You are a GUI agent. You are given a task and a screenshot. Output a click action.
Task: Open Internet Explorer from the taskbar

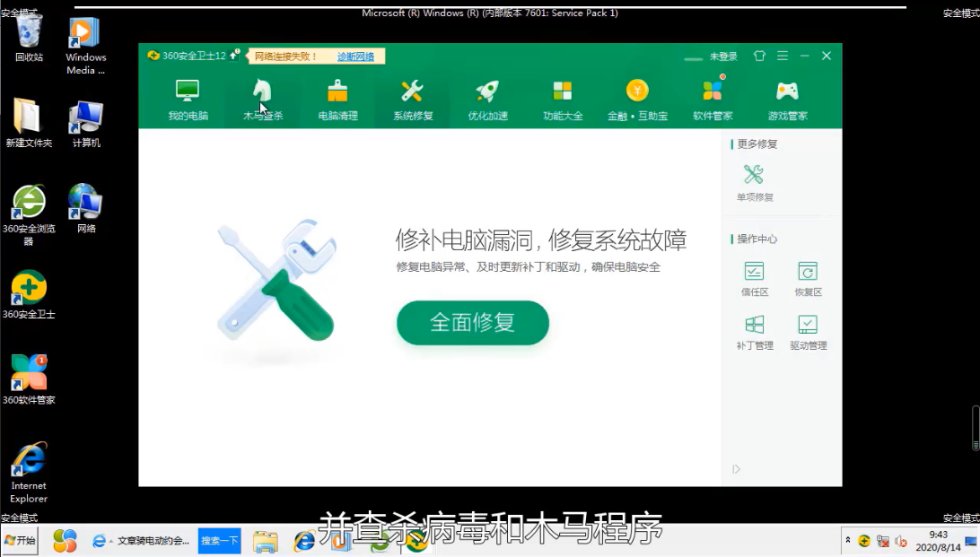[x=304, y=541]
